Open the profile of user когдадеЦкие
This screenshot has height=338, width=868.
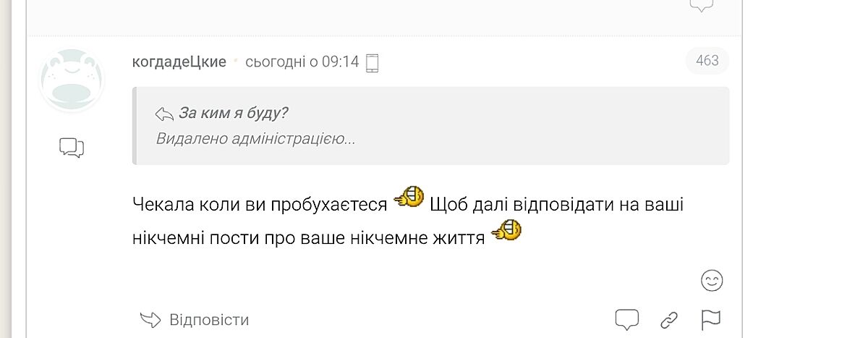(x=179, y=62)
